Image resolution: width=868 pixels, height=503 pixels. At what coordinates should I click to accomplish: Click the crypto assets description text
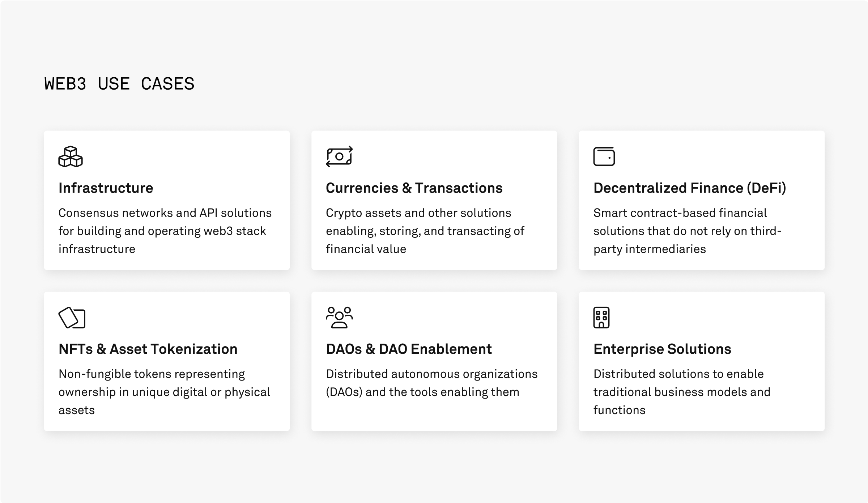(425, 231)
